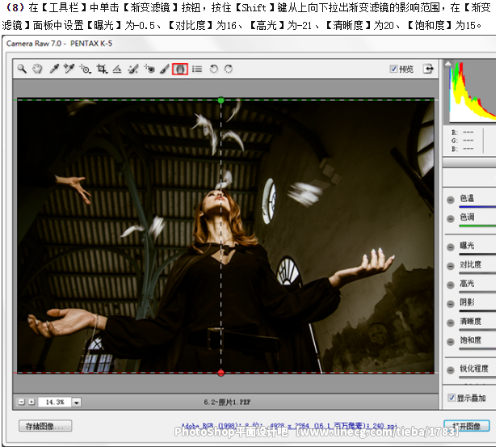Open the Camera Raw preferences list icon
The image size is (504, 447).
tap(197, 69)
